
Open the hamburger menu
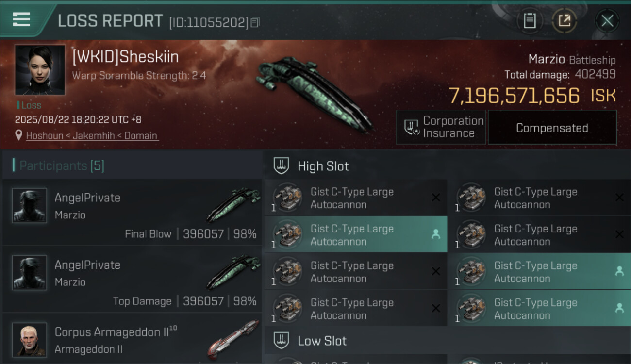21,19
